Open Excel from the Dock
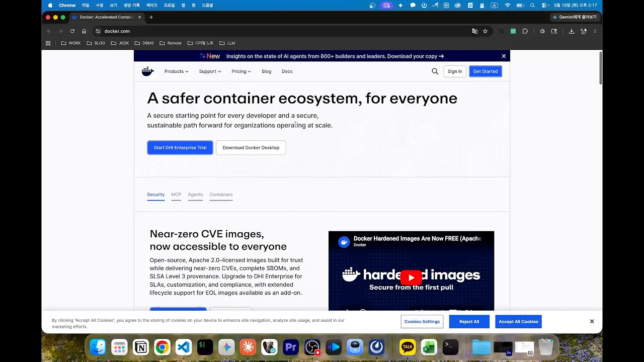The height and width of the screenshot is (362, 644). (x=429, y=347)
